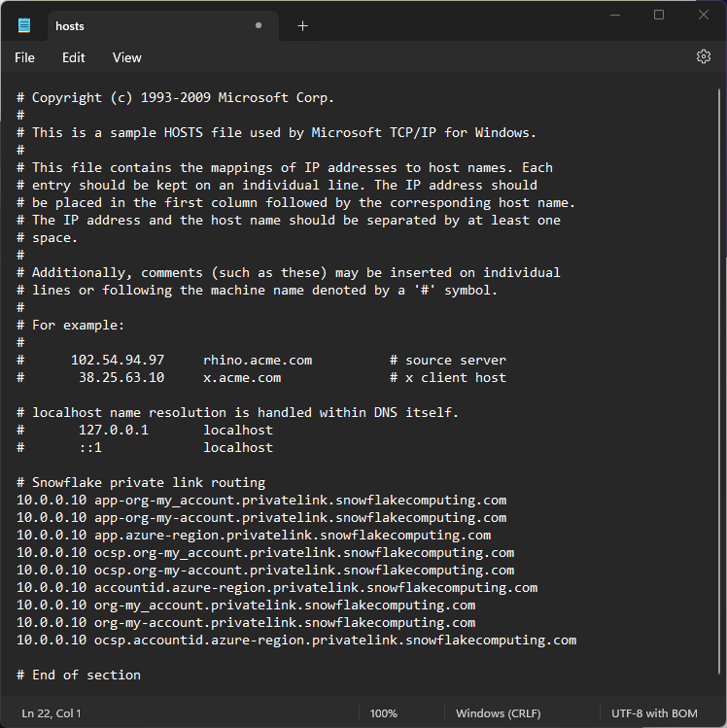Open Notepad settings gear

[x=704, y=56]
